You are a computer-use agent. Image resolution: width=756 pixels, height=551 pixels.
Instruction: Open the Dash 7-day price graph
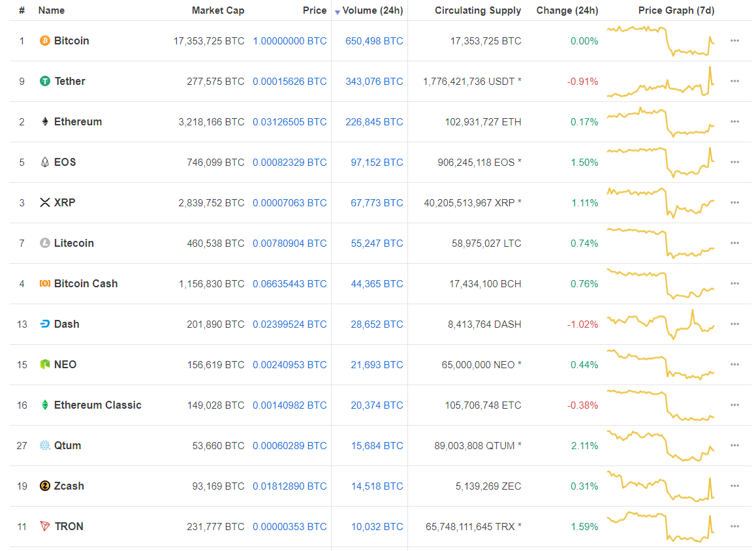coord(661,324)
